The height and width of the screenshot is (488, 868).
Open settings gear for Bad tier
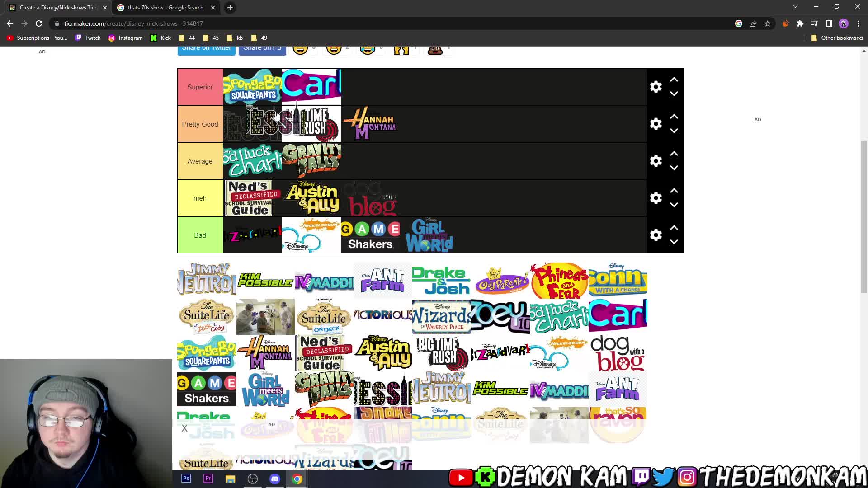pyautogui.click(x=656, y=235)
